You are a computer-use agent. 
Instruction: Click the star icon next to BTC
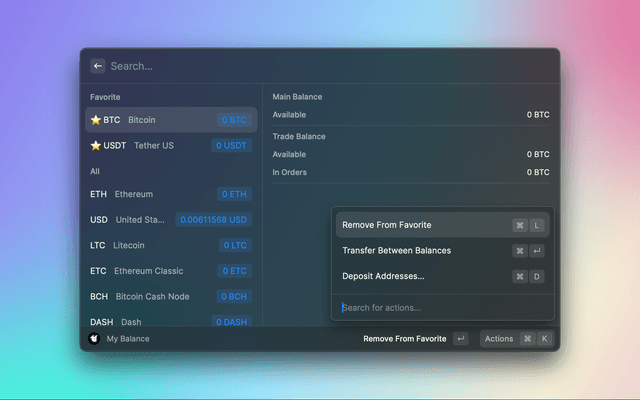coord(96,120)
